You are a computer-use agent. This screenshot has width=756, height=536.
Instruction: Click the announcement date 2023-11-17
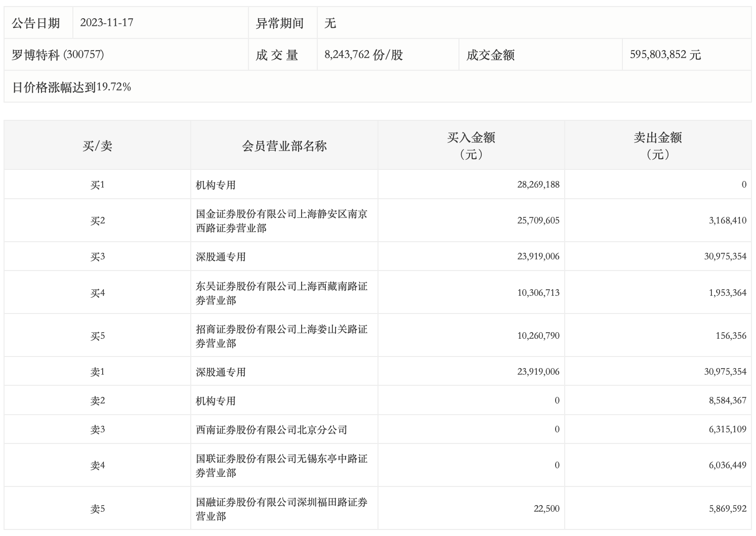point(107,23)
